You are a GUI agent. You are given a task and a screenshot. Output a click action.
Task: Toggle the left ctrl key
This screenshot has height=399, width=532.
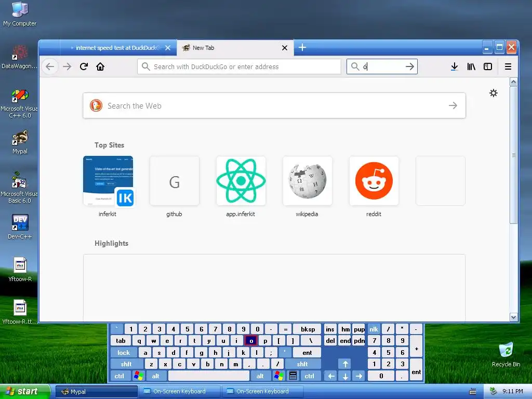[x=119, y=376]
